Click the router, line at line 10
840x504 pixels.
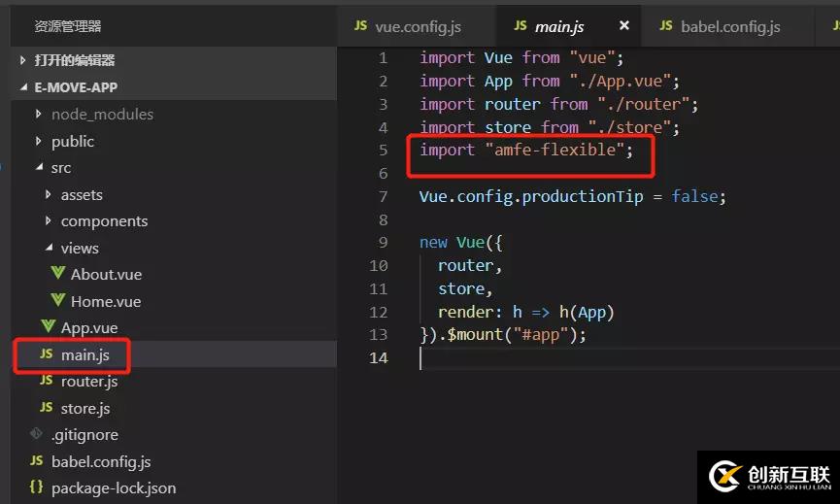click(x=470, y=266)
